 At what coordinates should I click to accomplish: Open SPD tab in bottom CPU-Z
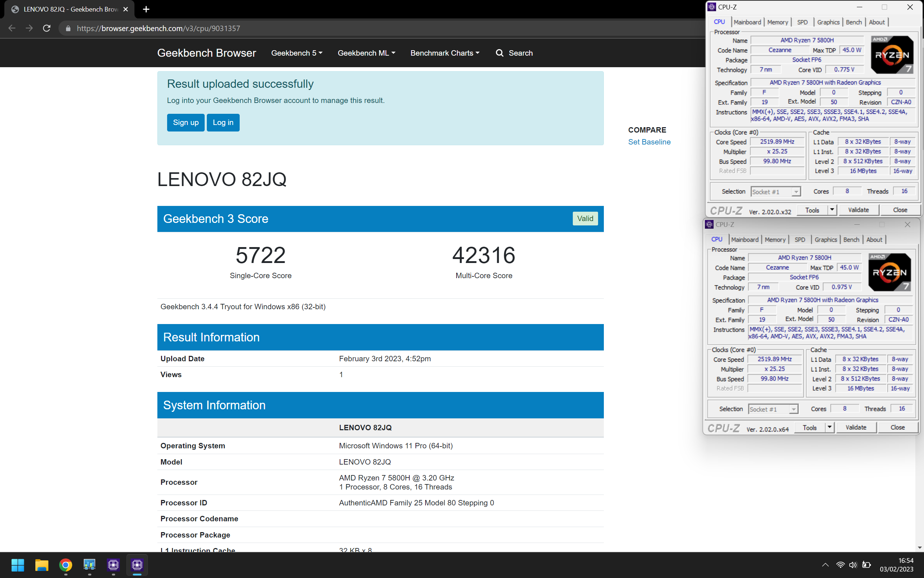[799, 240]
